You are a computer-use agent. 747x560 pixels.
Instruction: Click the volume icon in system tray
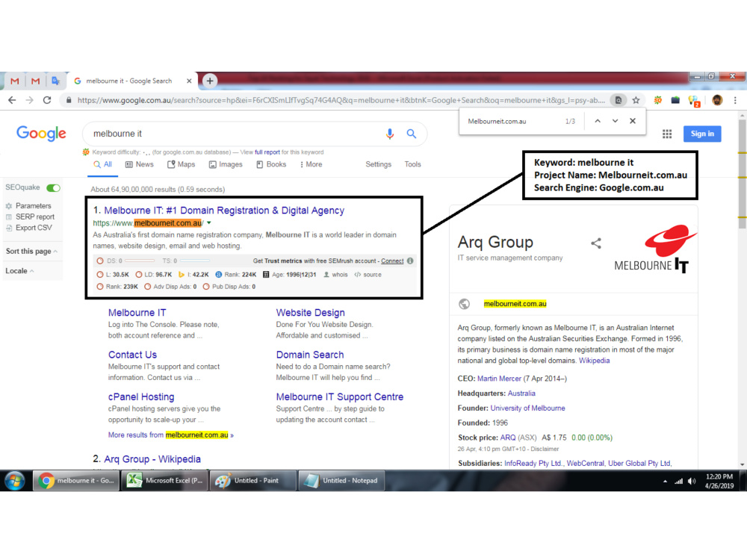(691, 482)
